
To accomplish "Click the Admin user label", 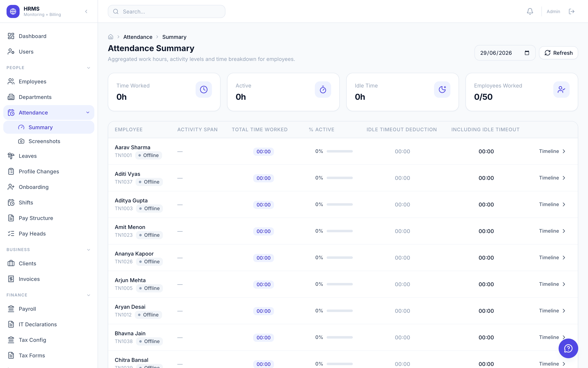I will pos(553,11).
